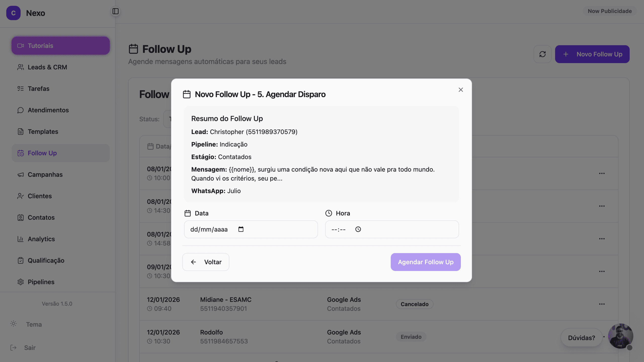
Task: Close the Novo Follow Up dialog
Action: [461, 90]
